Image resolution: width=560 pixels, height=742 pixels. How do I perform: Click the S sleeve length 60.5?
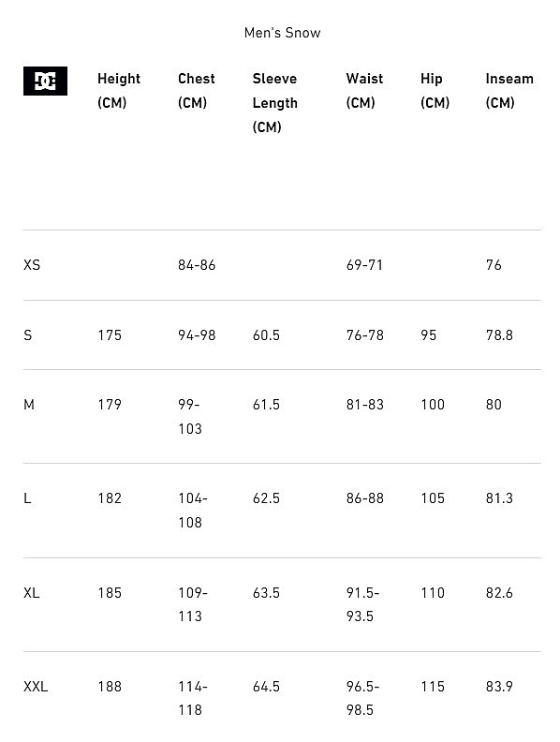point(266,335)
